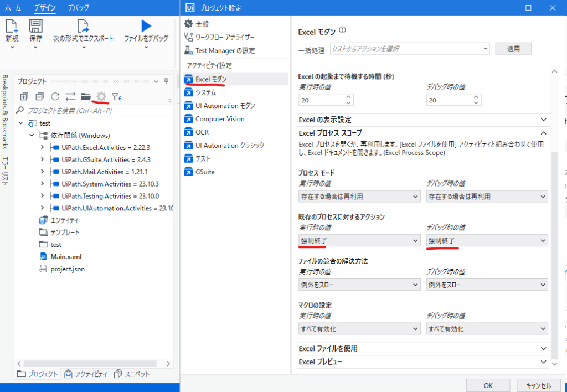
Task: Open the スニペット panel tab
Action: [132, 374]
